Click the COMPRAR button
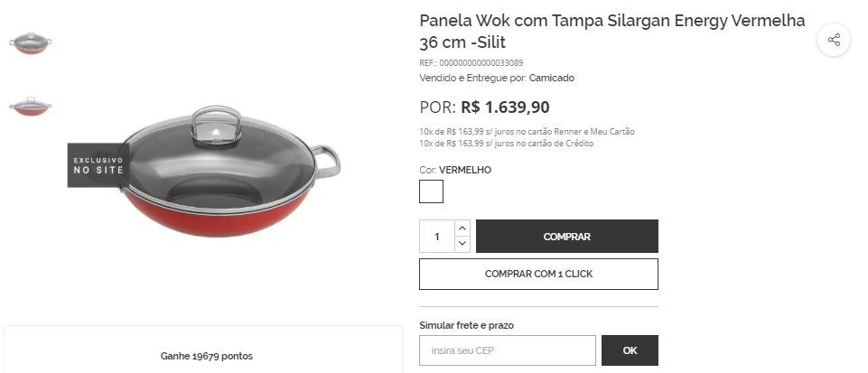Viewport: 868px width, 373px height. (x=567, y=237)
